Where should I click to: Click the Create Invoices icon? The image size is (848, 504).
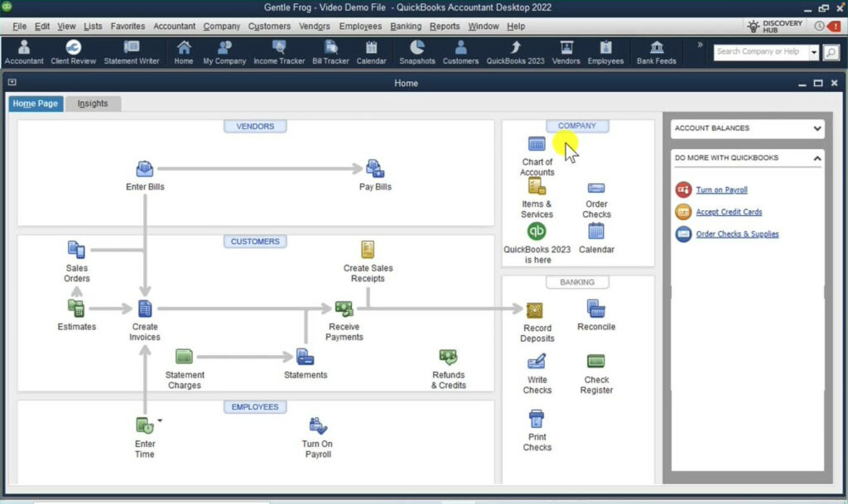pos(145,307)
